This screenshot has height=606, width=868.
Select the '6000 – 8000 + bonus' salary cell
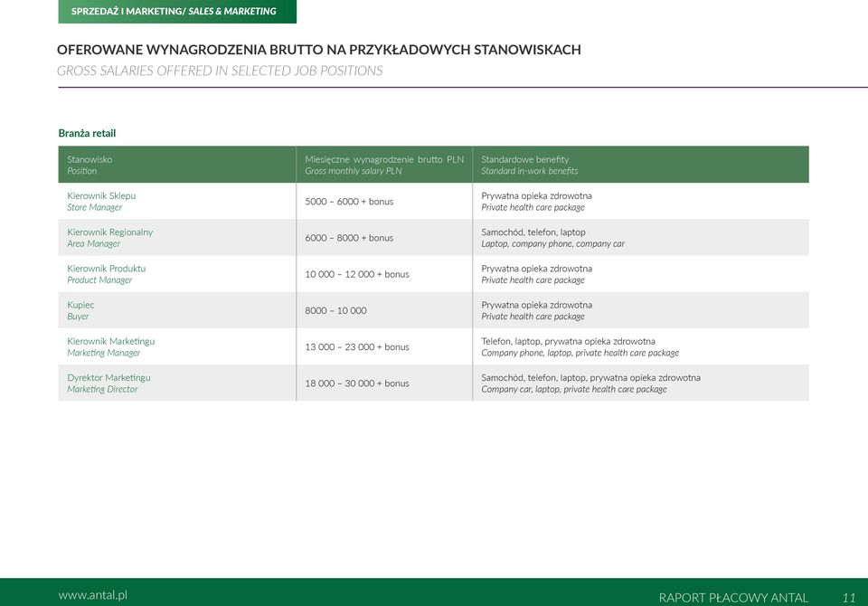click(x=384, y=238)
